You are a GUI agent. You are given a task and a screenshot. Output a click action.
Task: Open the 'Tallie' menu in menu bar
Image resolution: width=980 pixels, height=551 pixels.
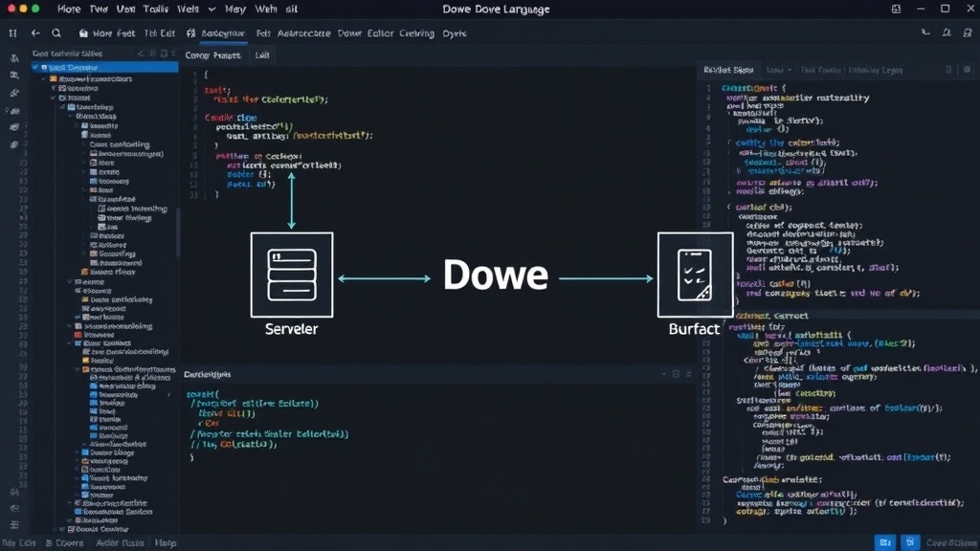coord(156,10)
